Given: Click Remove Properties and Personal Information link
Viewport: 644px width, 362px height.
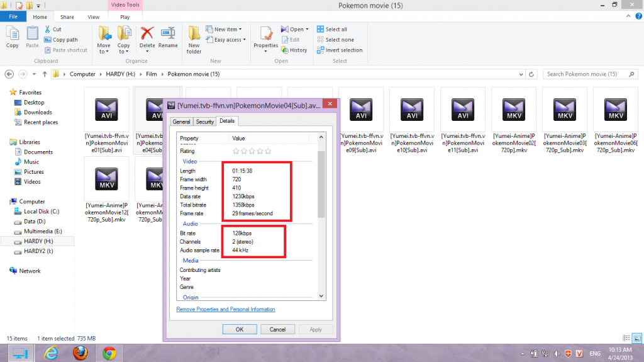Looking at the screenshot, I should tap(226, 309).
